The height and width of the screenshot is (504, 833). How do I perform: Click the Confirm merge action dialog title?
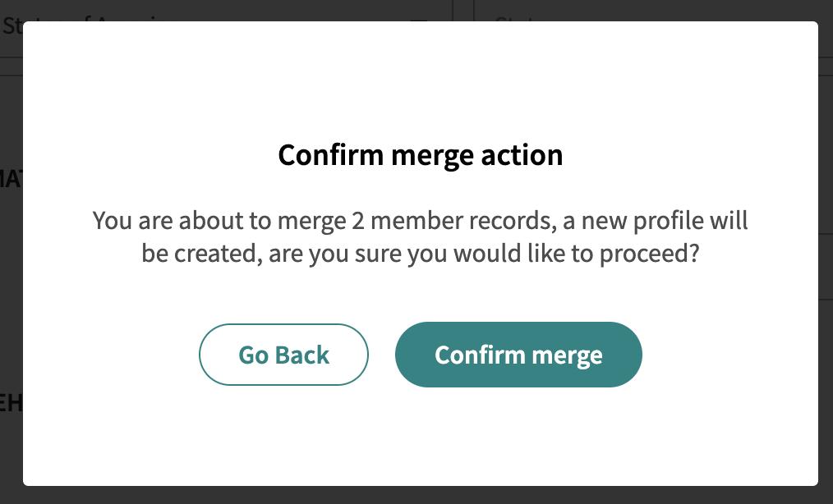421,154
